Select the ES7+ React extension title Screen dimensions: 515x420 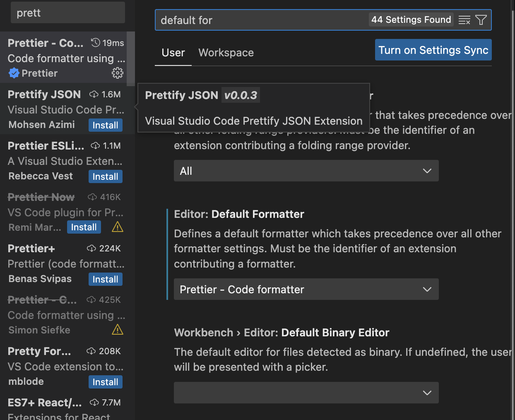45,403
